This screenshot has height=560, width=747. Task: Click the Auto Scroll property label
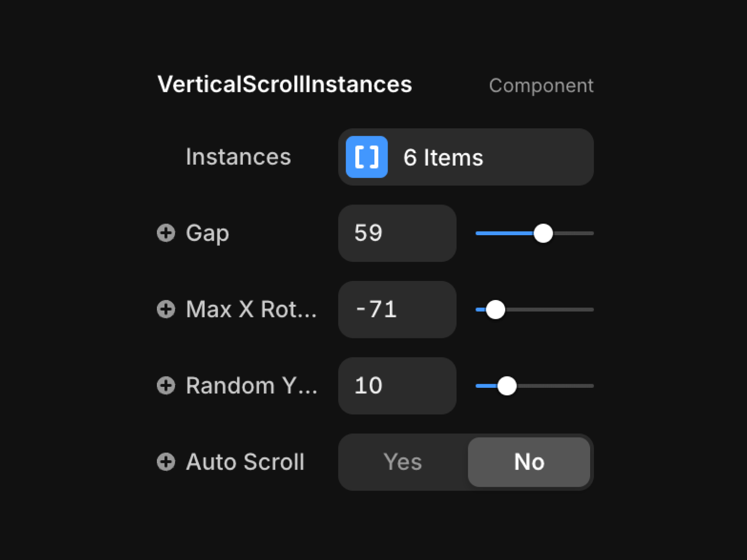click(245, 462)
